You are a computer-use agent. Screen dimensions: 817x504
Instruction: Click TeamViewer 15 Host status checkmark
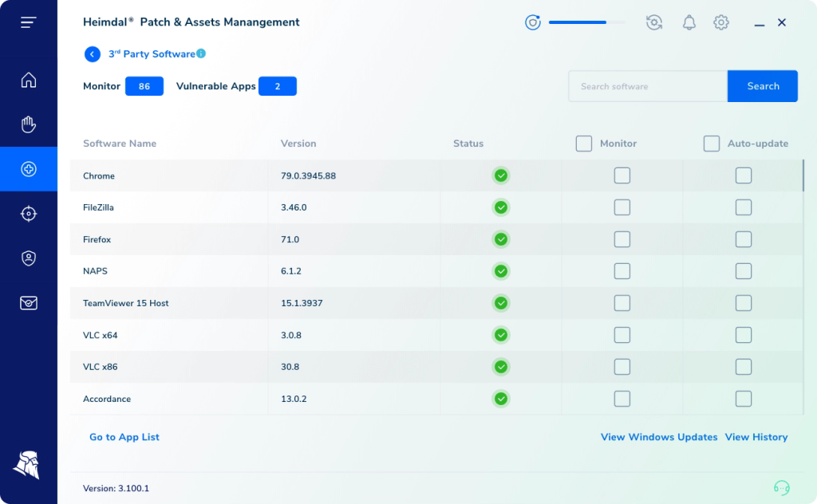[x=501, y=303]
